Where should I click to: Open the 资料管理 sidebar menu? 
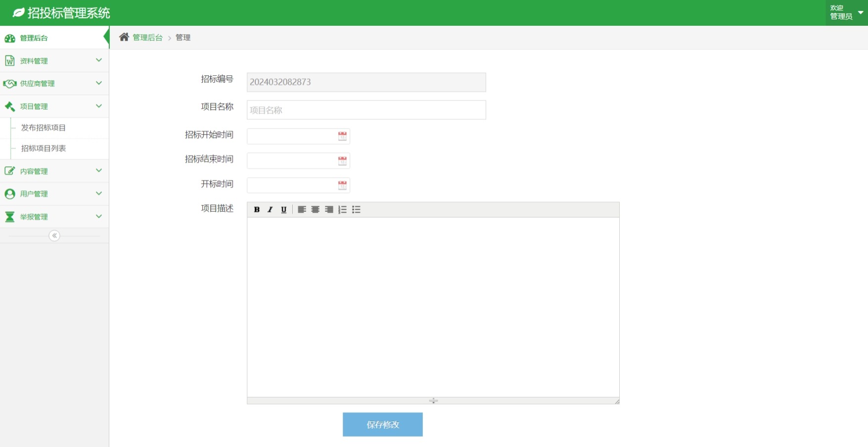pyautogui.click(x=54, y=60)
